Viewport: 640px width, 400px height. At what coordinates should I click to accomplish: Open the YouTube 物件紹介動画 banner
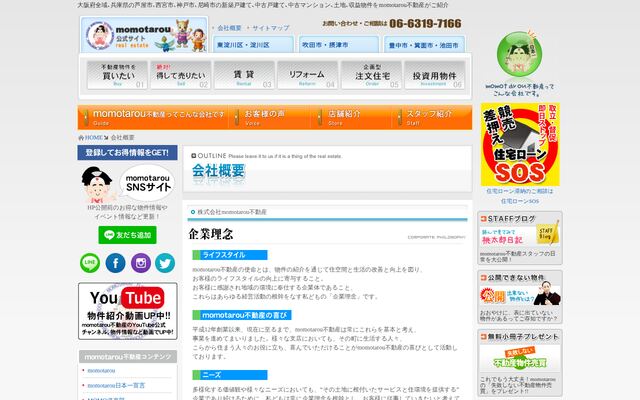pos(128,311)
